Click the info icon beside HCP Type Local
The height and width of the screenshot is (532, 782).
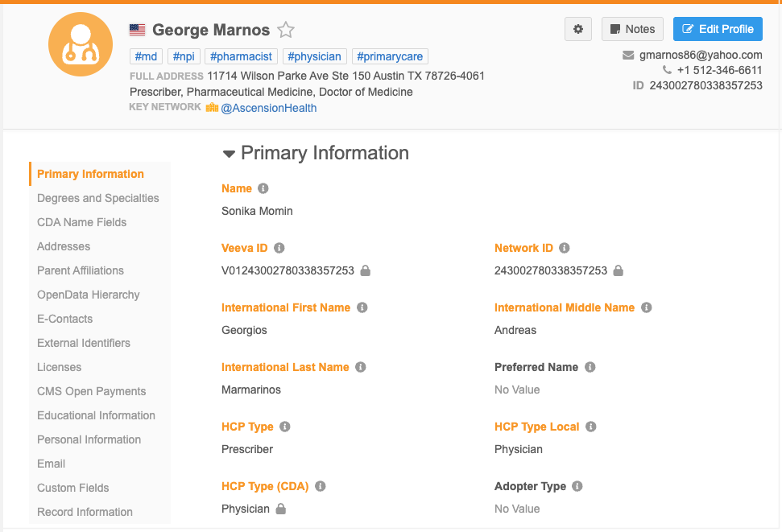click(590, 427)
